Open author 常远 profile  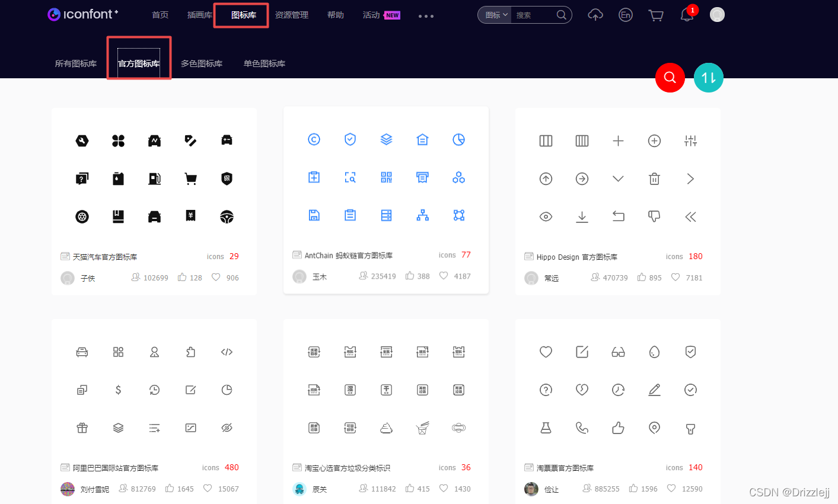552,278
